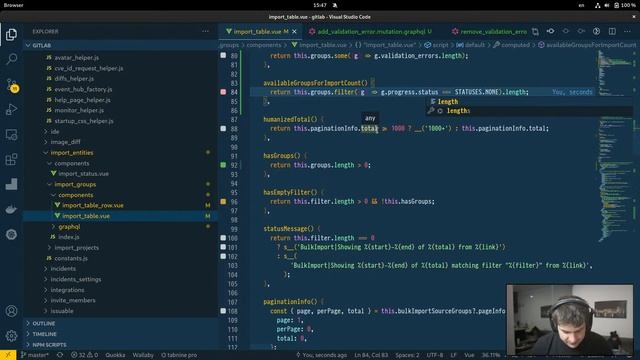
Task: Open problems count showing 32 errors
Action: tap(84, 355)
